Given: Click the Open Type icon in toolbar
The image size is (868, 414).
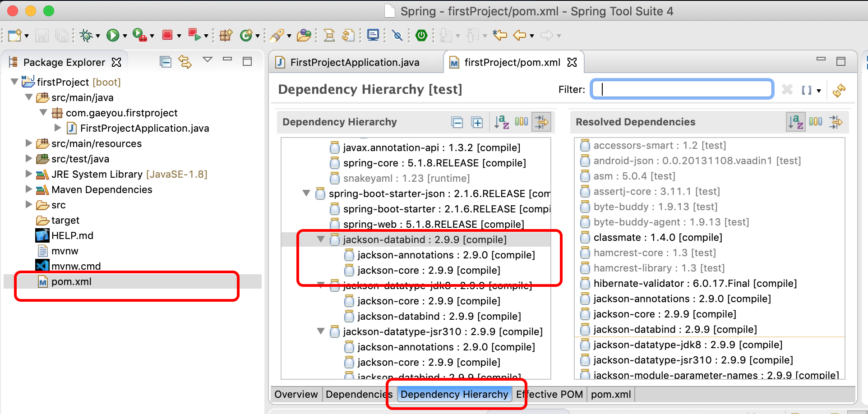Looking at the screenshot, I should click(304, 35).
